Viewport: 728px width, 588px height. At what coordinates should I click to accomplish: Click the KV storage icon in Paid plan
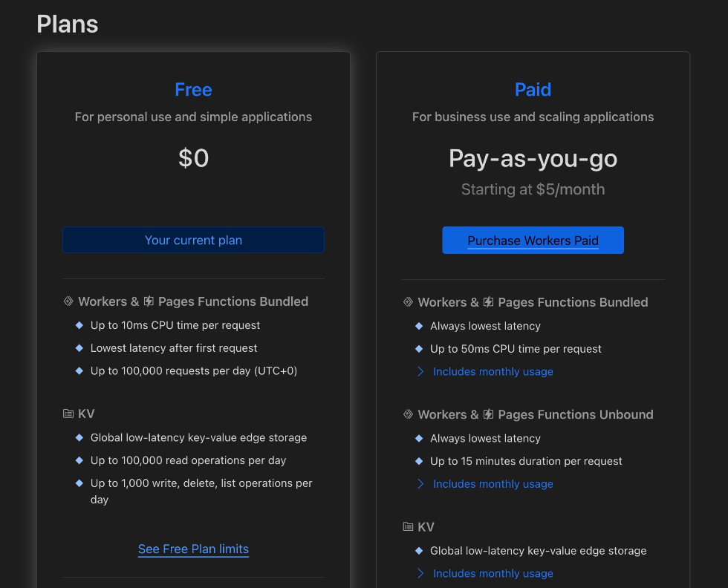[408, 526]
